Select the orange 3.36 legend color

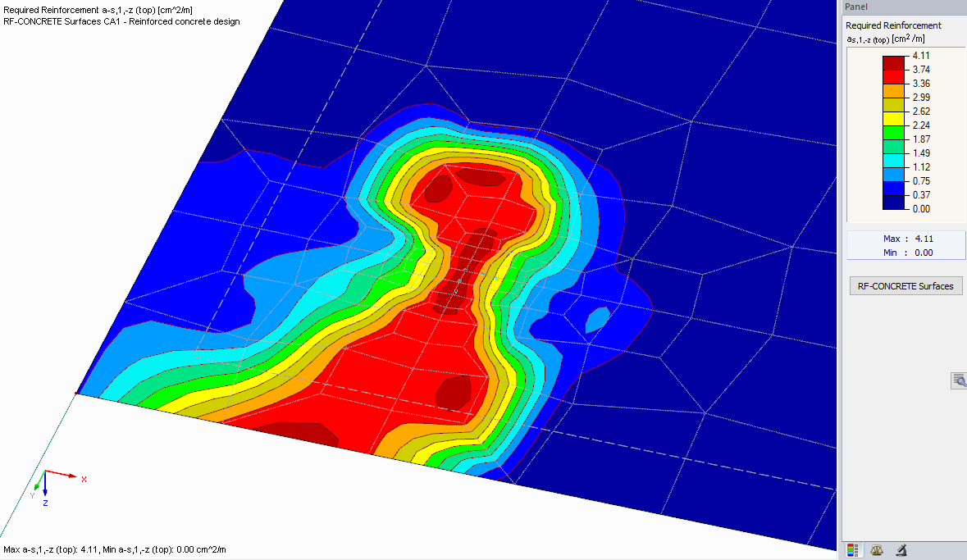894,91
